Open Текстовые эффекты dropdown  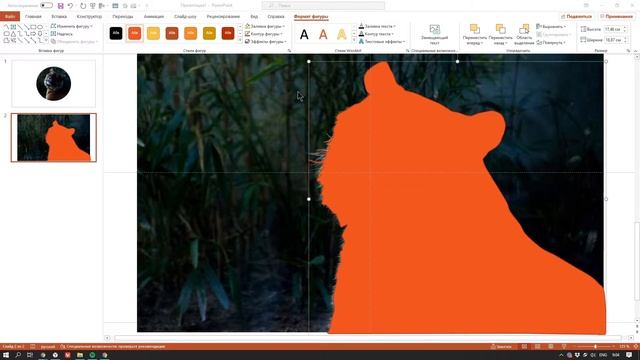click(x=382, y=42)
